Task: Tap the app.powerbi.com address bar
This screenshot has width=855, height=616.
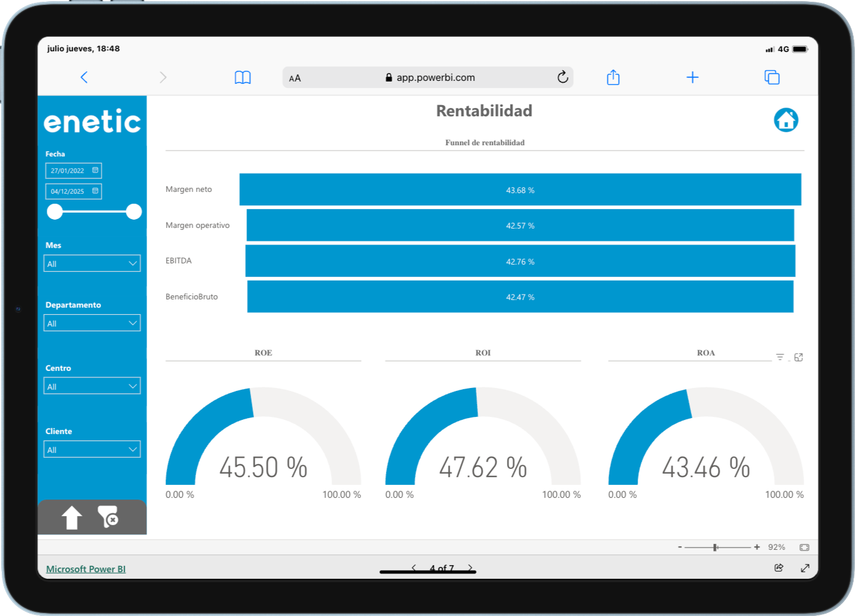Action: 428,77
